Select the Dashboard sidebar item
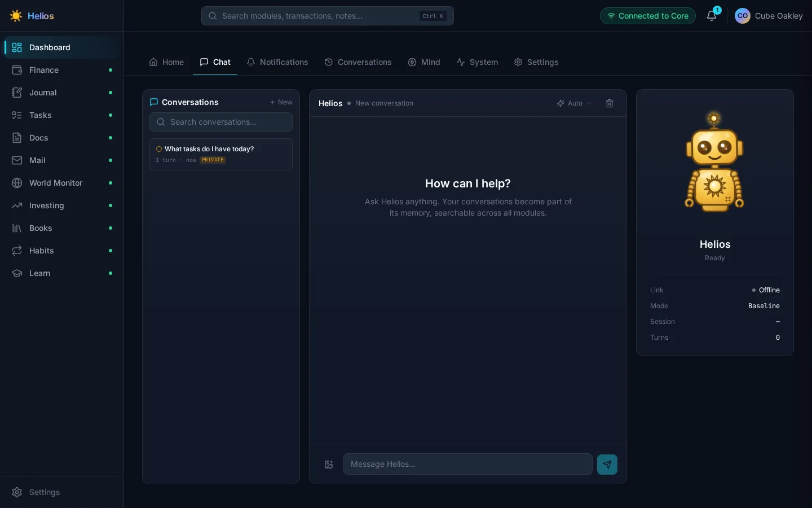This screenshot has height=508, width=812. tap(61, 47)
